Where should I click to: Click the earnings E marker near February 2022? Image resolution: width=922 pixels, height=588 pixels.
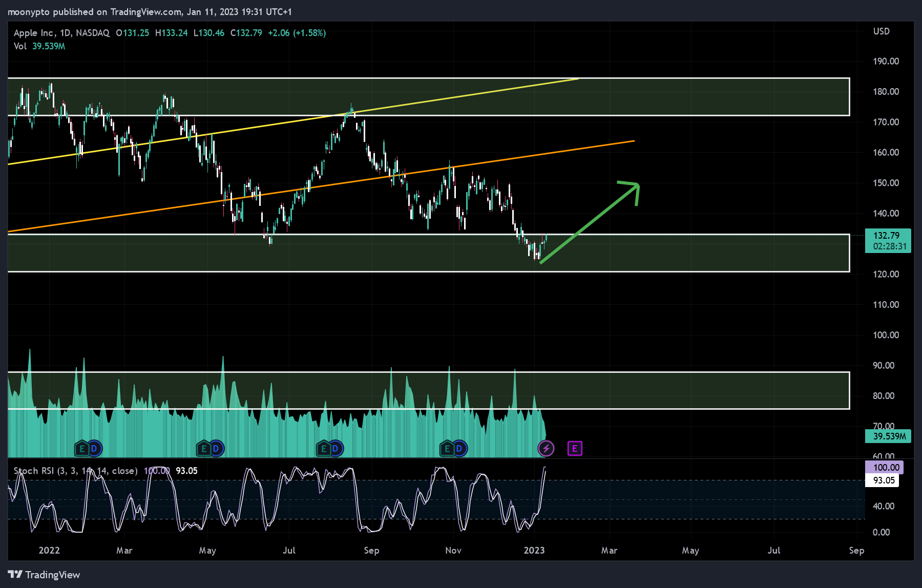click(81, 449)
